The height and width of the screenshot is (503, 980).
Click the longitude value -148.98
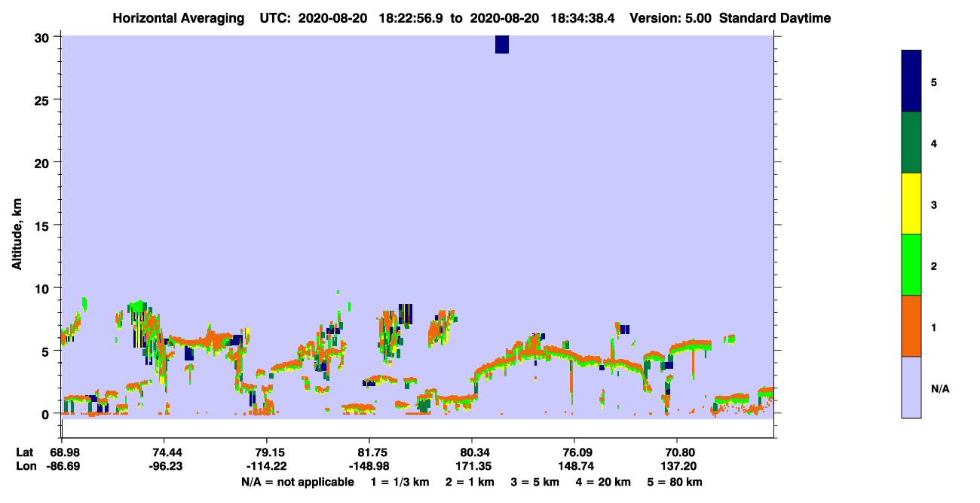[369, 466]
